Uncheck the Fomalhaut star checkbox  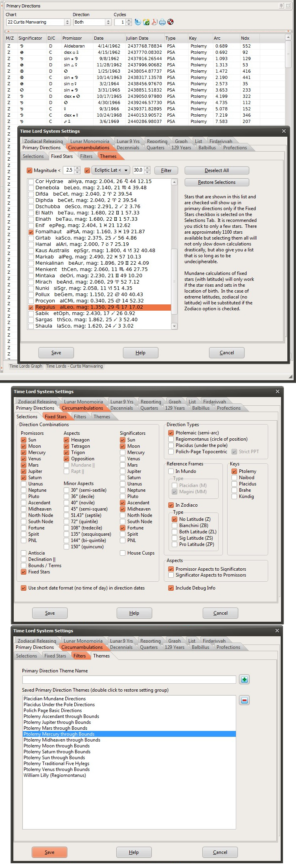click(31, 232)
